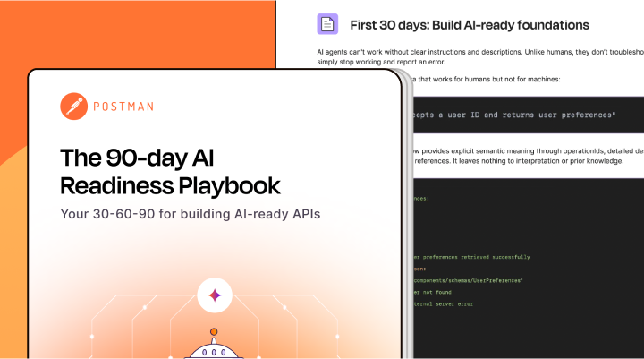The width and height of the screenshot is (644, 359).
Task: Click text 'that works for humans but not for machines'
Action: (485, 79)
